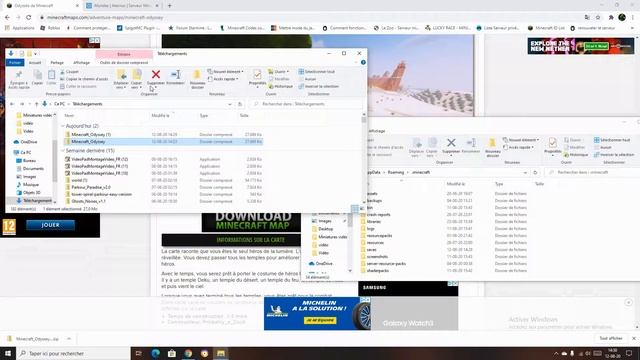Click Supprimer red X in Téléchargements ribbon
The image size is (640, 360).
156,74
